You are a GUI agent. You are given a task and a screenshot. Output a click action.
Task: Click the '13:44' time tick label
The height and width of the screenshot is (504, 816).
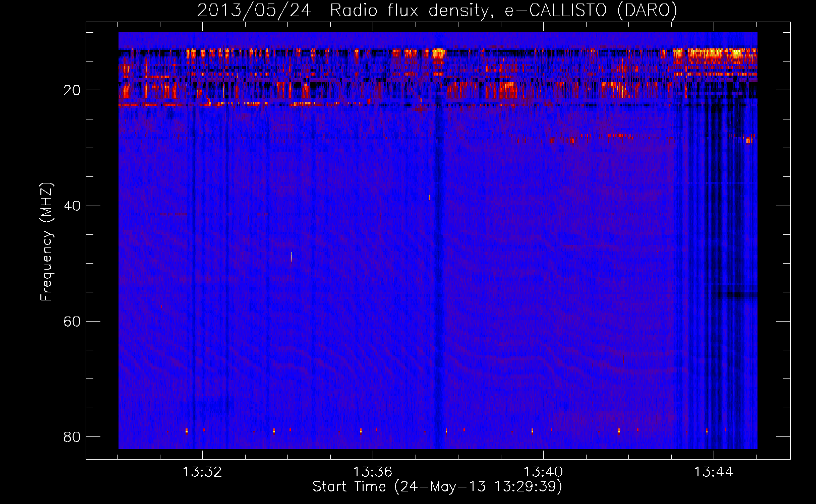point(714,472)
